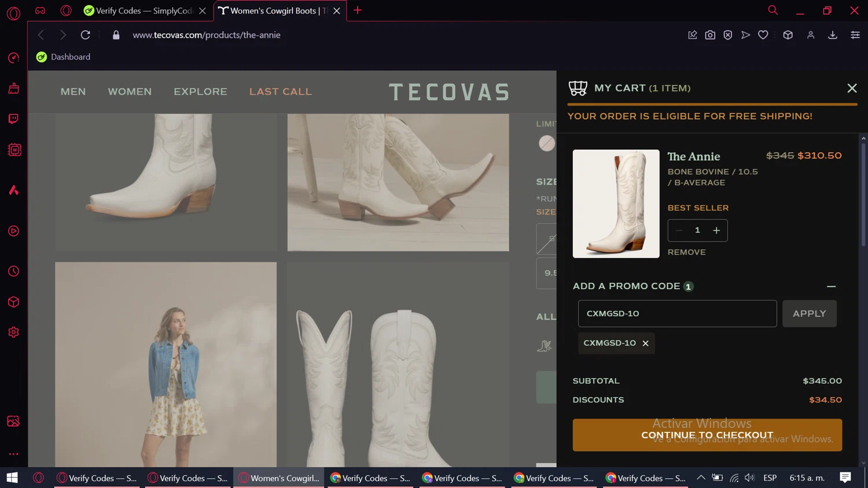Add page to bookmarks heart icon
The image size is (868, 488).
pos(763,35)
